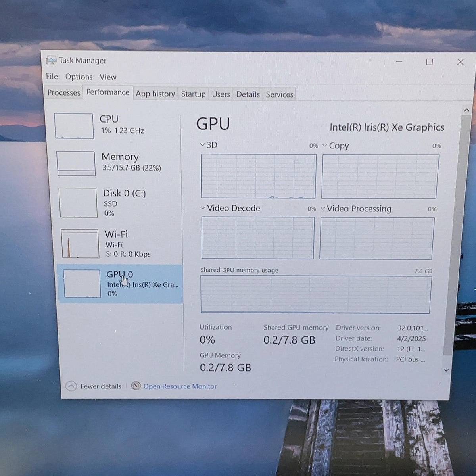The width and height of the screenshot is (476, 476).
Task: Click the scrollbar down arrow
Action: point(446,370)
